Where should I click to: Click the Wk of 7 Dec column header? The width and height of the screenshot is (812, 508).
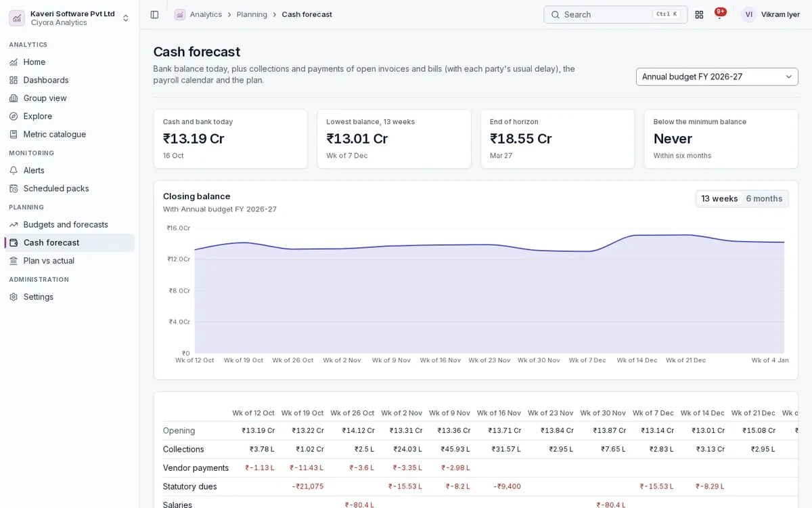click(x=653, y=413)
